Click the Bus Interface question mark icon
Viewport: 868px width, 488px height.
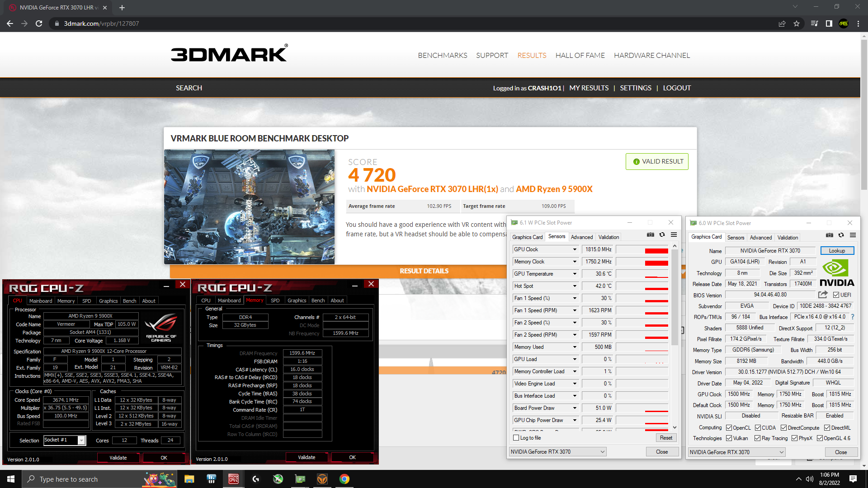click(853, 317)
